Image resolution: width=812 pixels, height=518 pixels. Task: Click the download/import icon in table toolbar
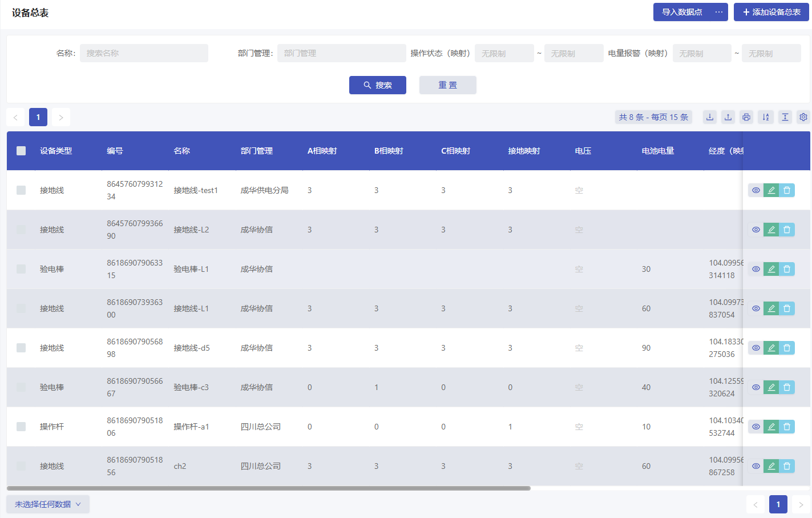(x=710, y=117)
